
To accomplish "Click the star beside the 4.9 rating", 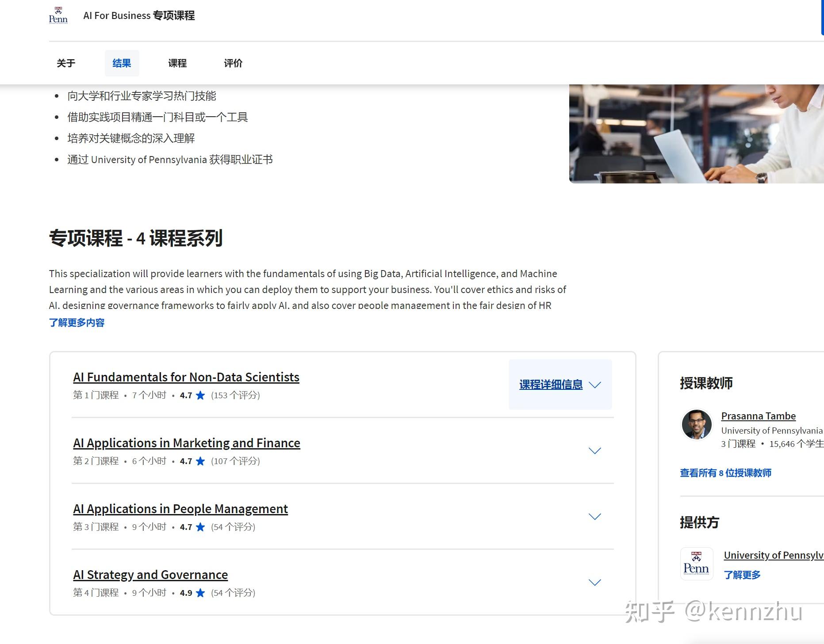I will coord(200,593).
